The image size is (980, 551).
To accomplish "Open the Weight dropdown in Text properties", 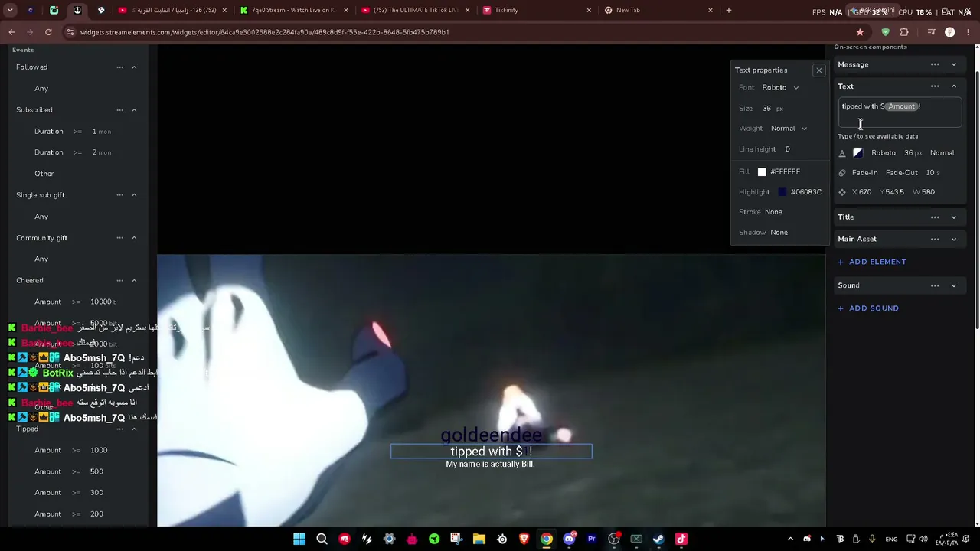I will pyautogui.click(x=789, y=129).
